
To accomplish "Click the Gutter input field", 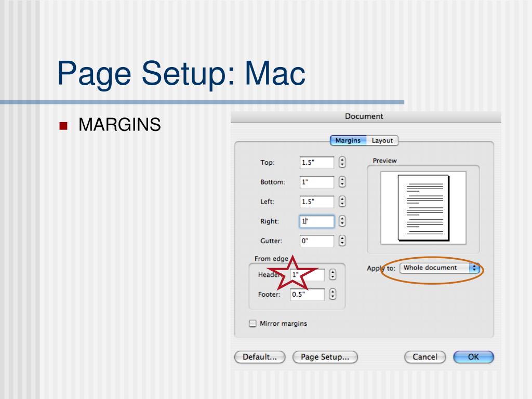I will point(316,241).
